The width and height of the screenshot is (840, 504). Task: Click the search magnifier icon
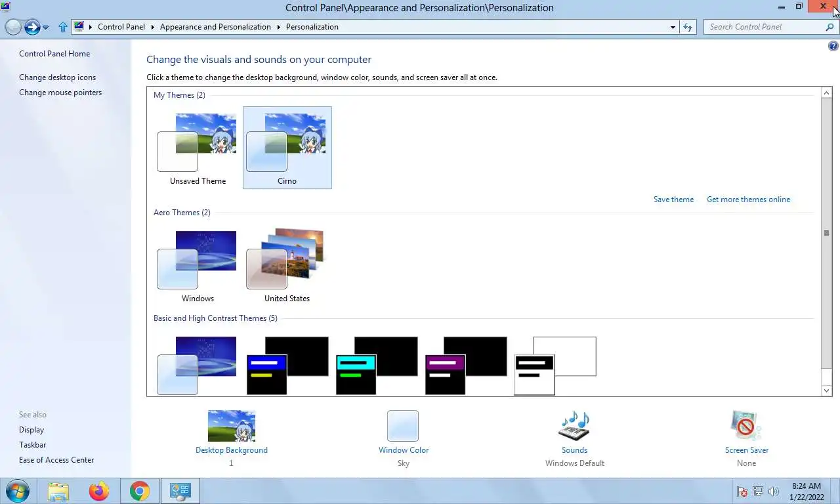point(829,27)
